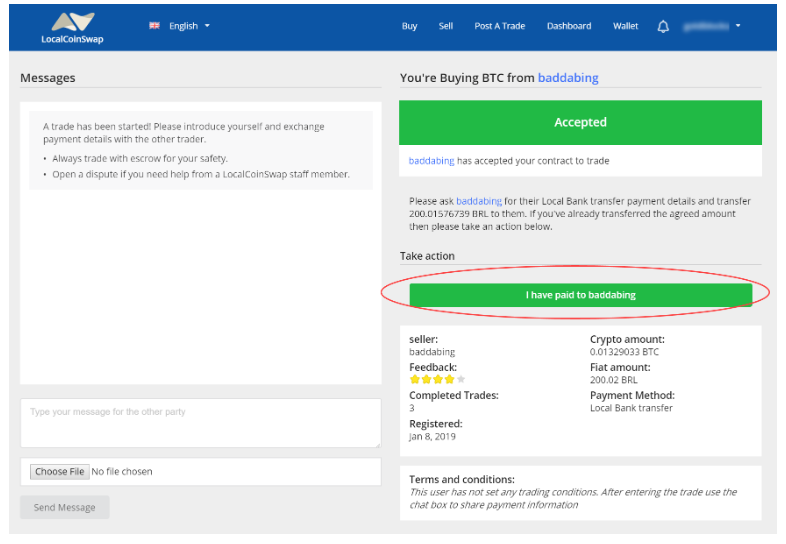Click the seller name baddabing in details

432,352
